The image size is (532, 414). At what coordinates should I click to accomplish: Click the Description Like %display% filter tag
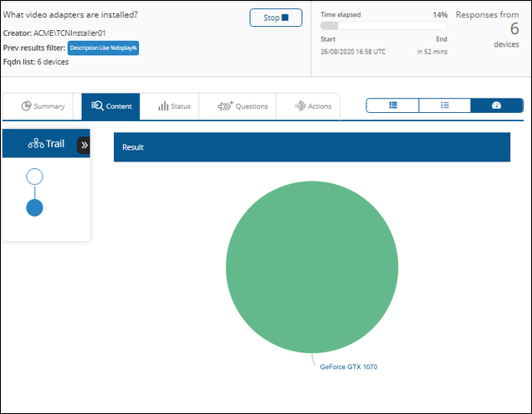tap(103, 48)
